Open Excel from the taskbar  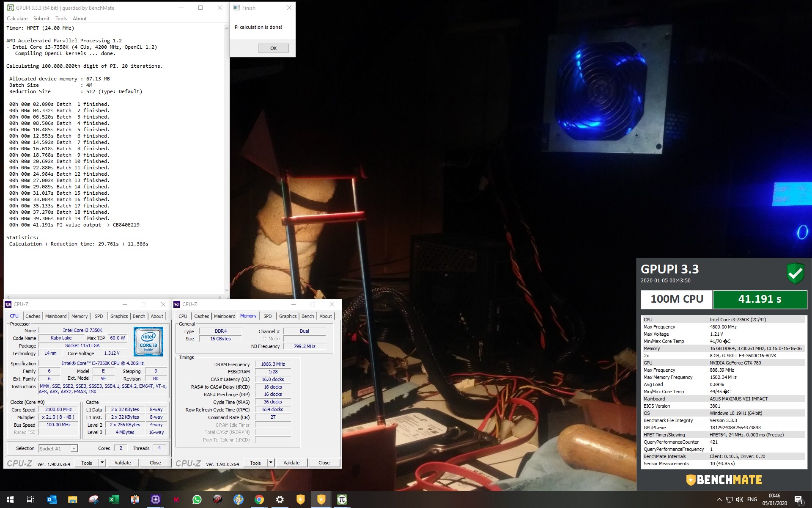click(x=114, y=500)
